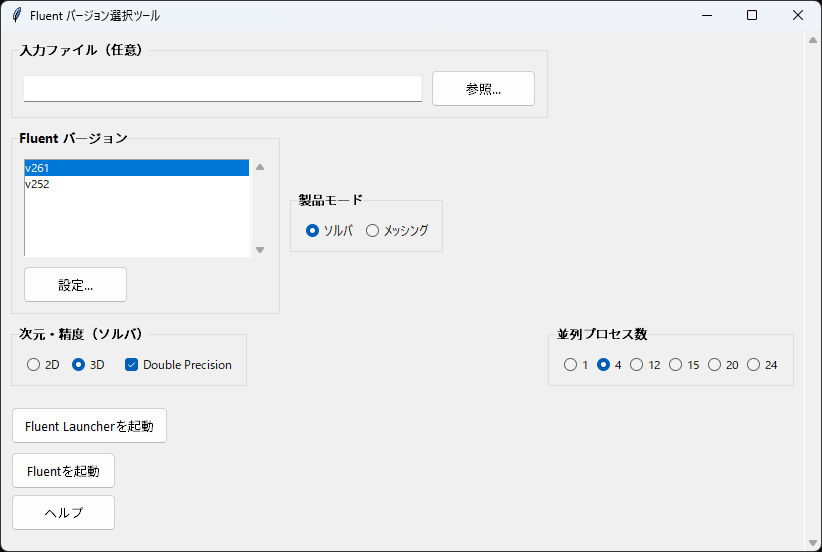Close the Fluent version tool window
The height and width of the screenshot is (552, 822).
pos(798,15)
